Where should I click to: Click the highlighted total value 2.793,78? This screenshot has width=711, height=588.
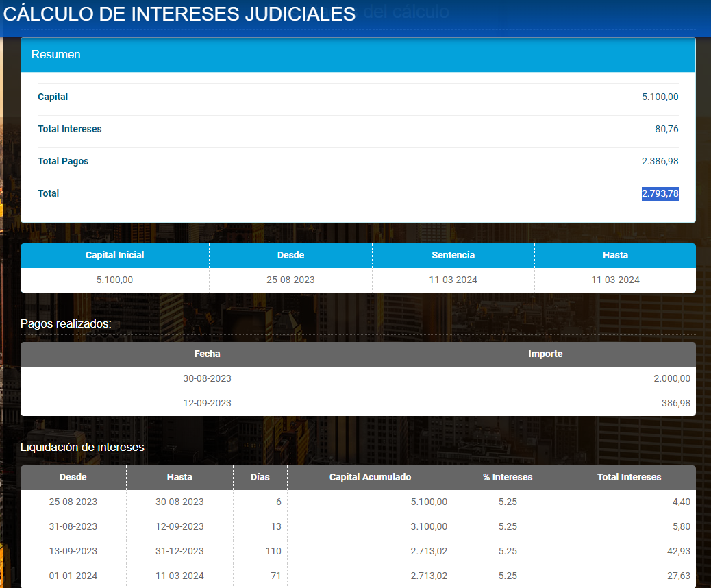pyautogui.click(x=660, y=193)
